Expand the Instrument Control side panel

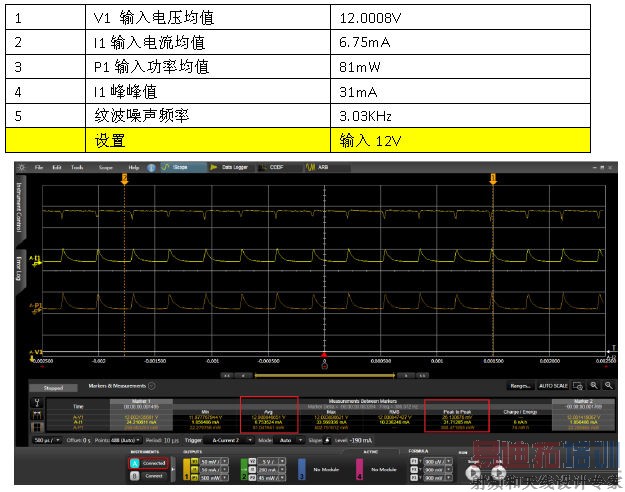(19, 207)
